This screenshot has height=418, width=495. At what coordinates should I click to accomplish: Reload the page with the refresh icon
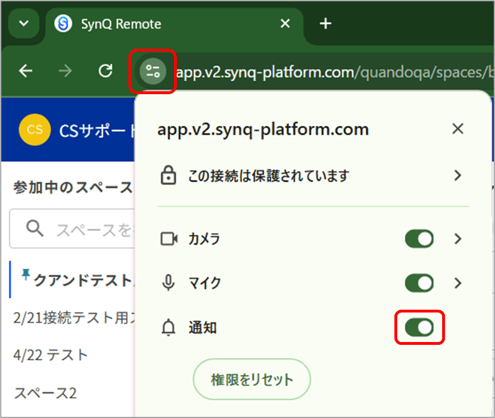click(105, 71)
